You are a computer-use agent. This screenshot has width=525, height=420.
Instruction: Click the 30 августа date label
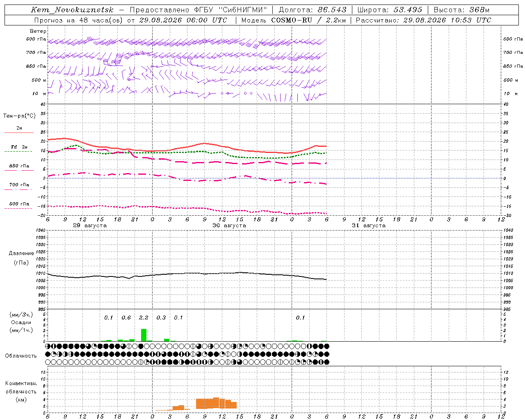tap(229, 226)
